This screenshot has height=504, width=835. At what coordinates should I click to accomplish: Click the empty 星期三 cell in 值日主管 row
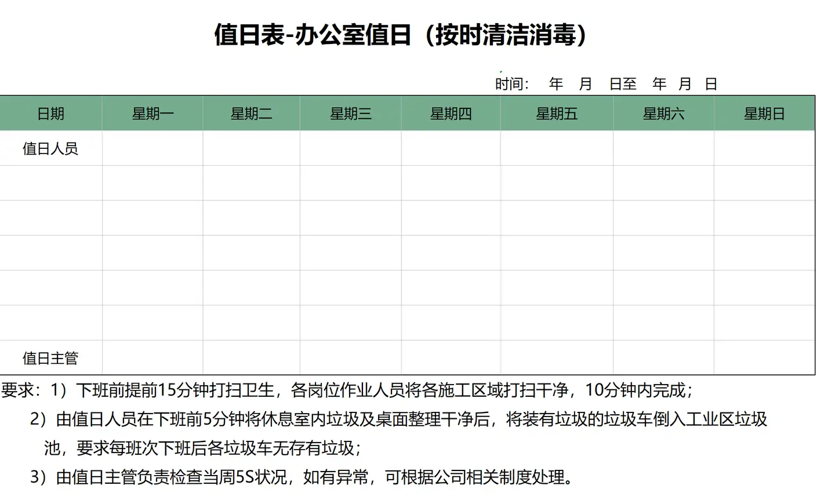pos(350,357)
